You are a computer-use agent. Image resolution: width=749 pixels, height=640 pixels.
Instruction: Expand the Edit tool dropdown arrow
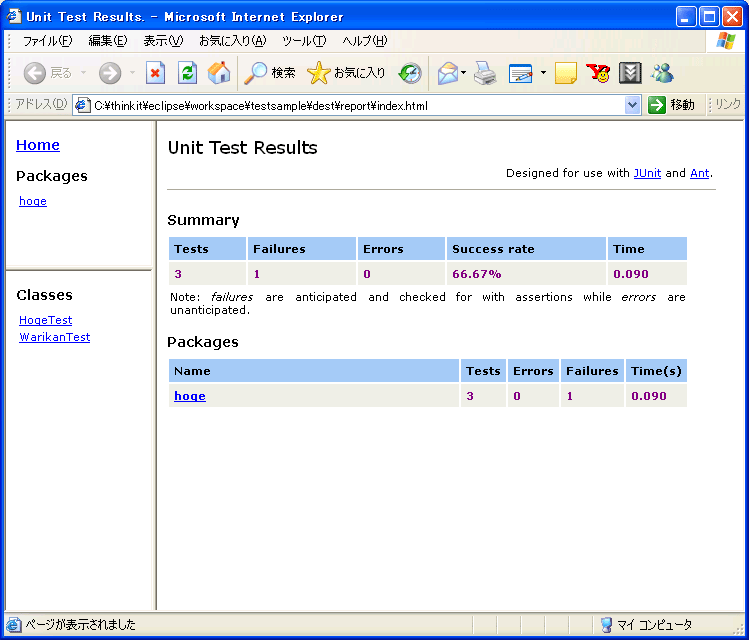[x=543, y=73]
